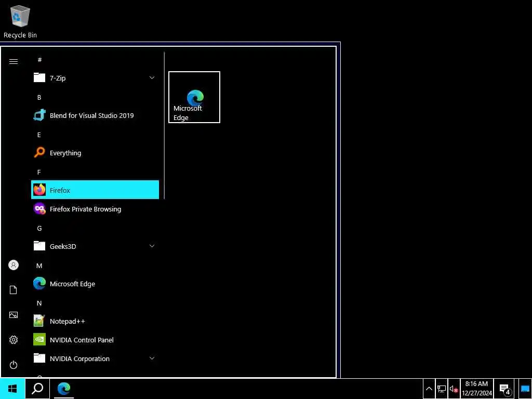Open Firefox Private Browsing
The width and height of the screenshot is (532, 399).
coord(95,209)
